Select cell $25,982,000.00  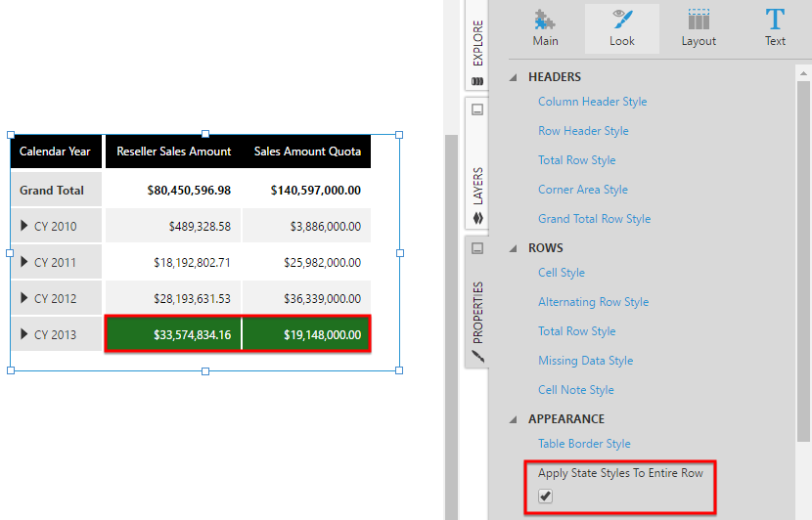(x=306, y=262)
